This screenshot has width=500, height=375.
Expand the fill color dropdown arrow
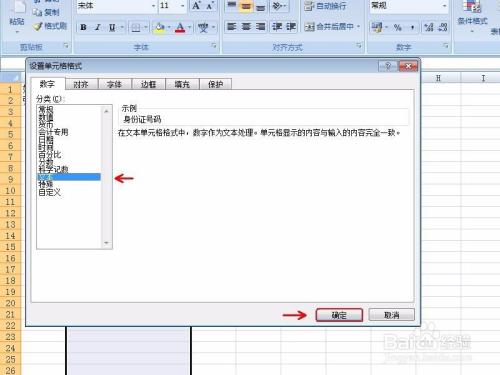tap(169, 27)
